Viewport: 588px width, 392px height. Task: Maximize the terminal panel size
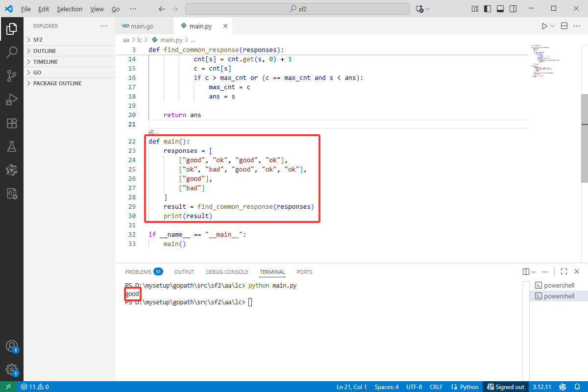564,271
